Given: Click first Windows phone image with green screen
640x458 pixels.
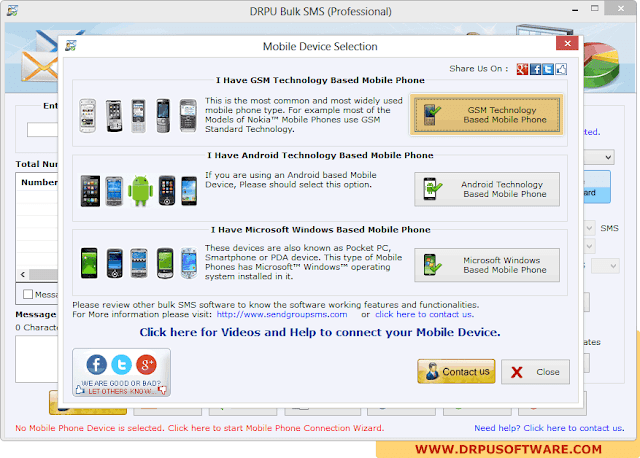Looking at the screenshot, I should (89, 263).
